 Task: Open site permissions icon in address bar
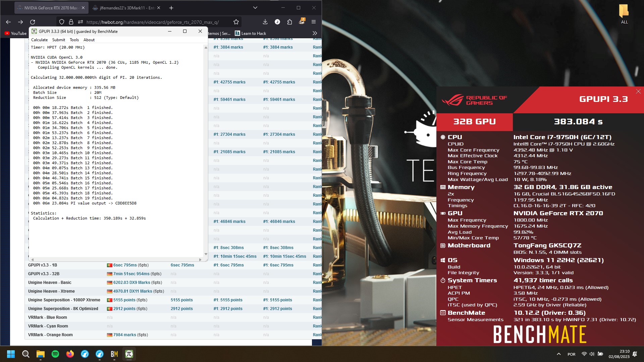80,22
